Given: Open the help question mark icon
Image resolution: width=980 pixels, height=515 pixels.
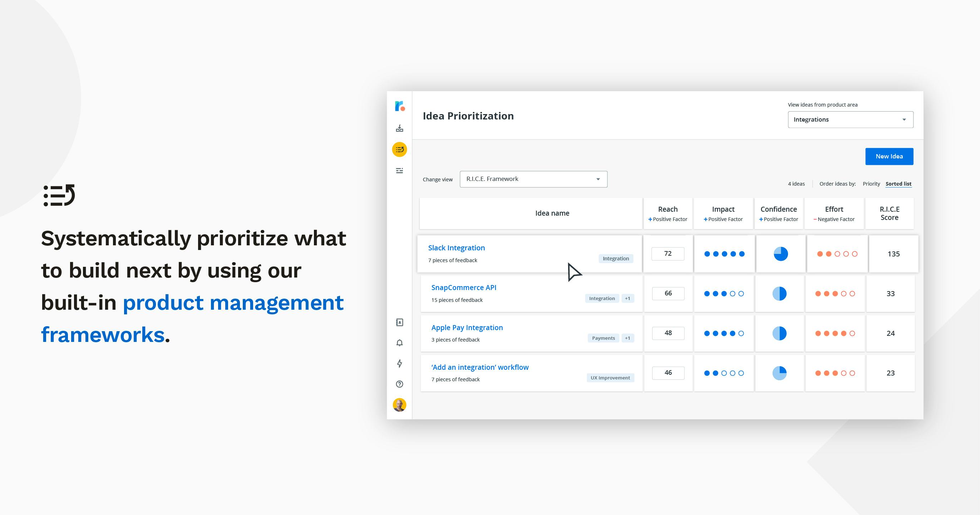Looking at the screenshot, I should [399, 384].
